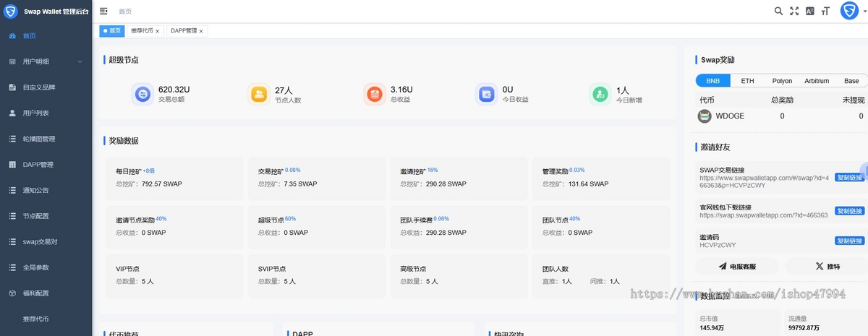Screen dimensions: 868x336
Task: Select the Polyon chain tab
Action: click(782, 81)
